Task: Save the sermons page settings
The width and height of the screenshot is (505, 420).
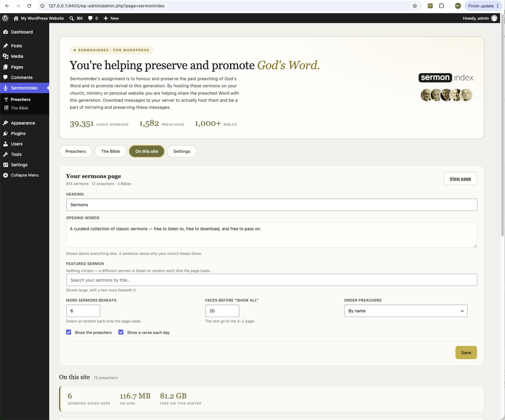Action: 466,353
